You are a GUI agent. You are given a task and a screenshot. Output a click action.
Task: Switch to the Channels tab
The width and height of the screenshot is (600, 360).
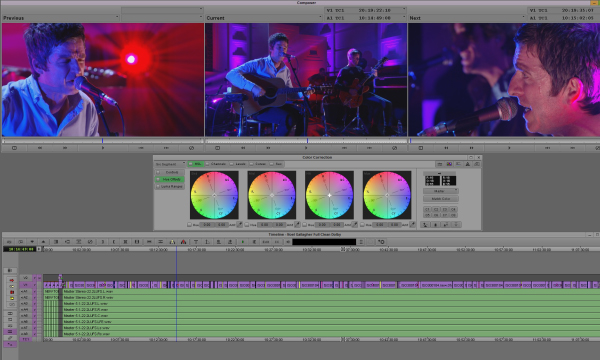coord(218,164)
